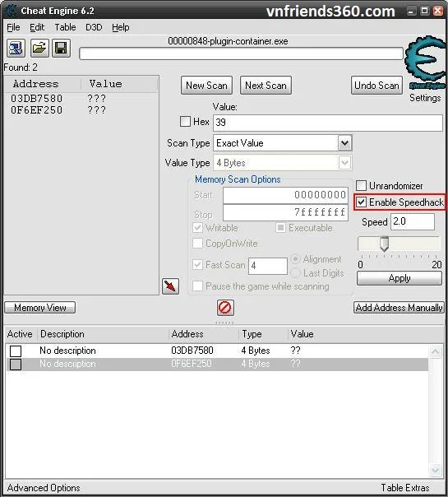Viewport: 448px width, 497px height.
Task: Open the D3D menu
Action: coord(94,27)
